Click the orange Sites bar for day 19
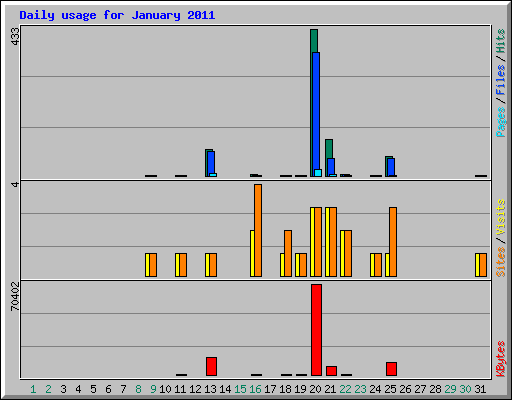 click(303, 265)
